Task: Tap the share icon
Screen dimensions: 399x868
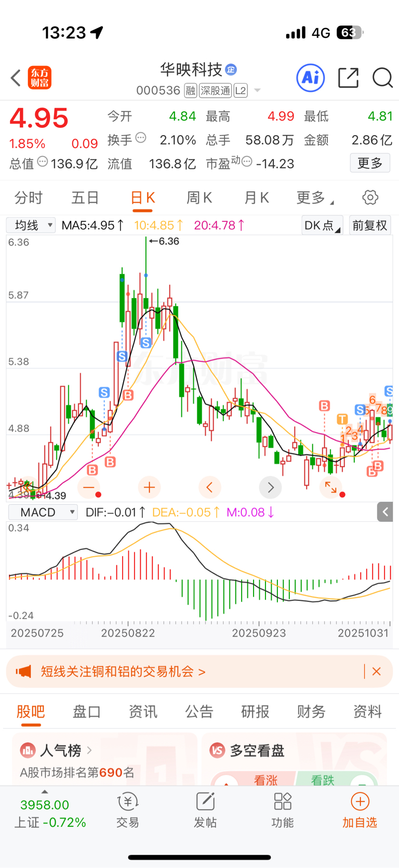Action: 348,78
